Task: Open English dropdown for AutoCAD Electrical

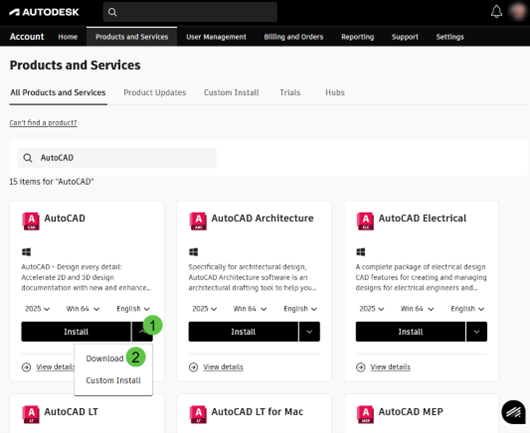Action: click(467, 309)
